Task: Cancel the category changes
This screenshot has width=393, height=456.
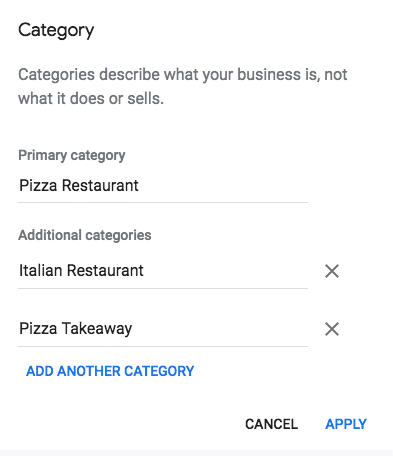Action: click(x=271, y=424)
